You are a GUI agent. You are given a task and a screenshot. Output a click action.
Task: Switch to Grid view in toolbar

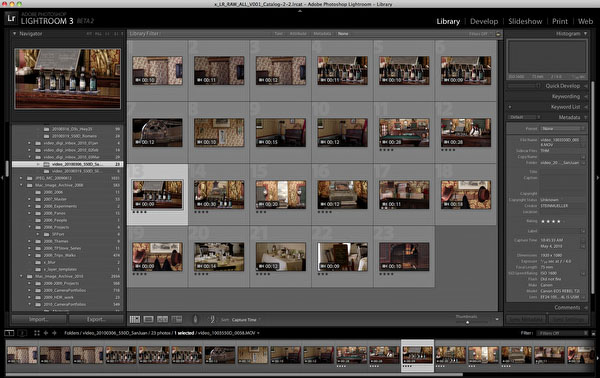pyautogui.click(x=135, y=319)
